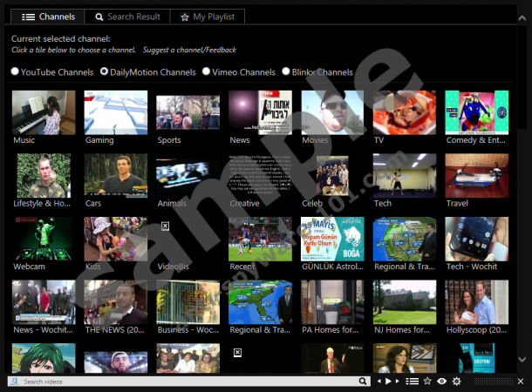Close the bottom toolbar with the X icon
Viewport: 532px width, 392px height.
(522, 382)
